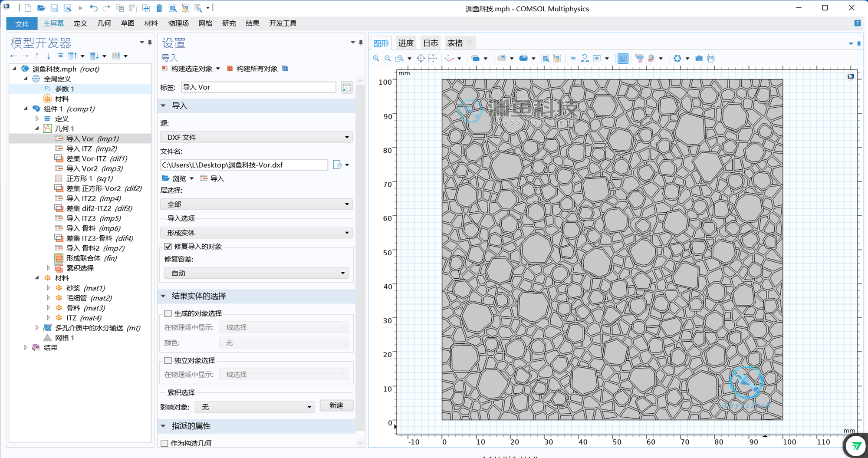Expand the 结果 node in tree
Viewport: 868px width, 458px height.
tap(26, 348)
